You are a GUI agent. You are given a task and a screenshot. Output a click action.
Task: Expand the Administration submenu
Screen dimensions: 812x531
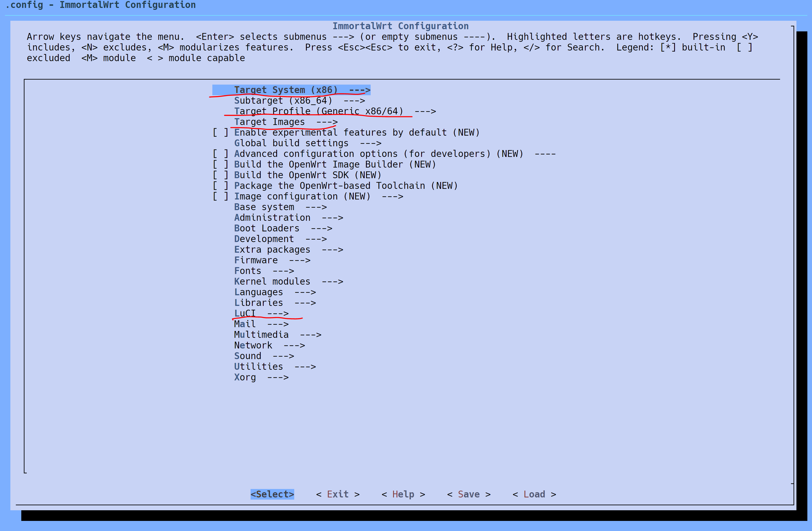click(289, 217)
